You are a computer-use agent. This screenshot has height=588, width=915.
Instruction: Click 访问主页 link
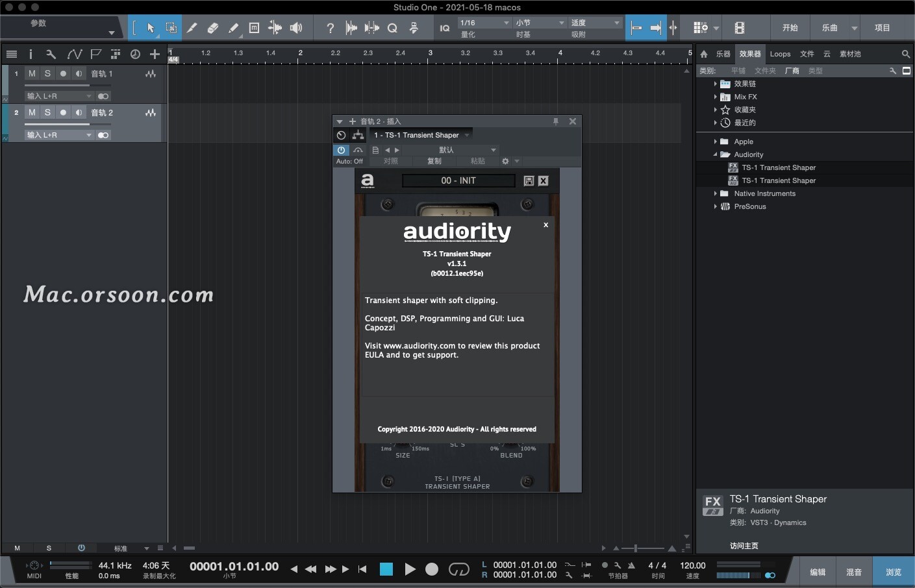click(x=744, y=546)
